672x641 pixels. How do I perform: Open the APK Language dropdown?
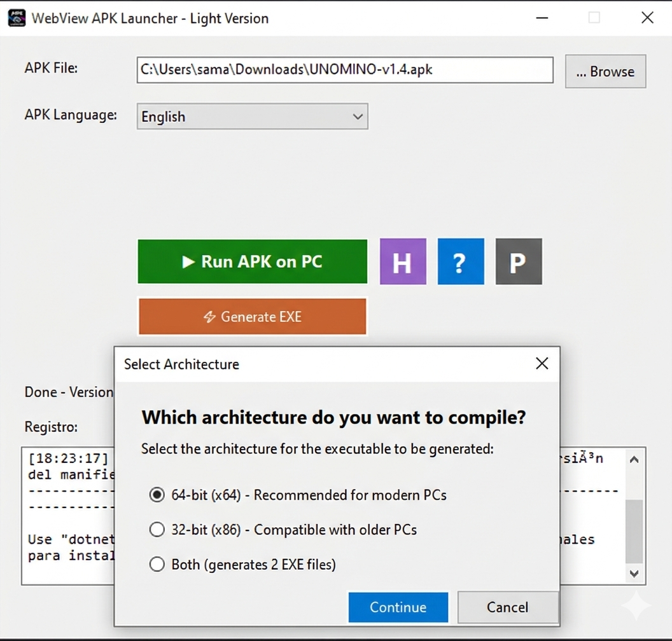(x=253, y=116)
